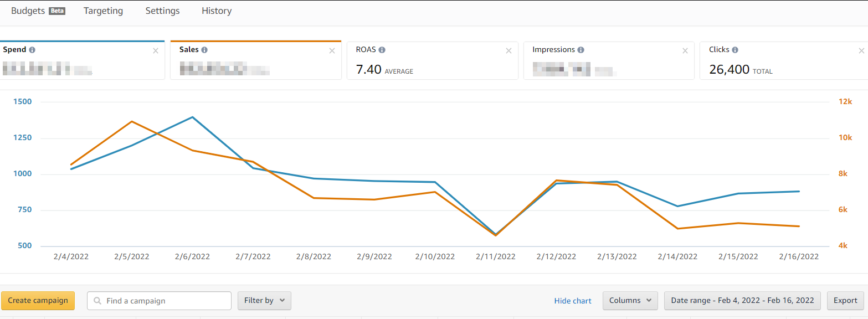Open the Date range picker
This screenshot has height=319, width=868.
pyautogui.click(x=742, y=301)
